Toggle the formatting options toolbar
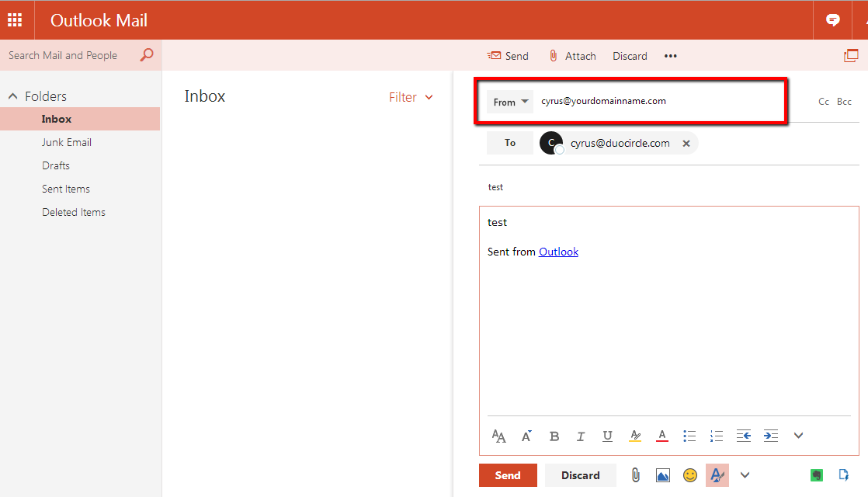 coord(717,475)
